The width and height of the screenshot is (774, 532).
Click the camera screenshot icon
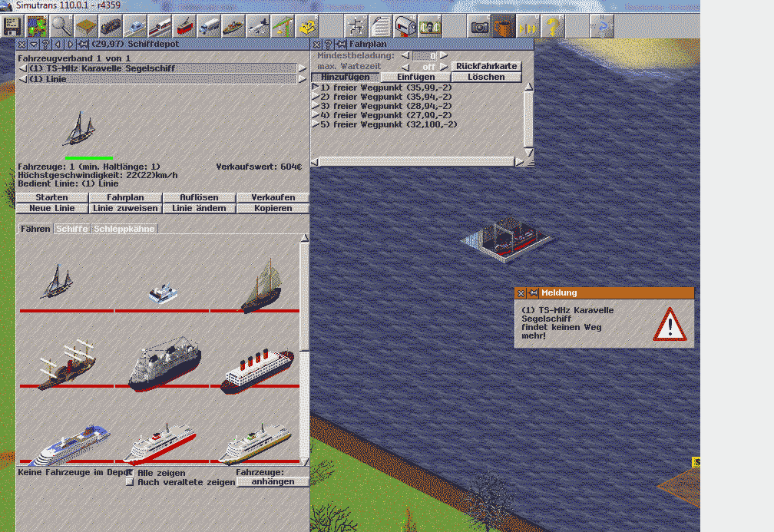point(480,26)
